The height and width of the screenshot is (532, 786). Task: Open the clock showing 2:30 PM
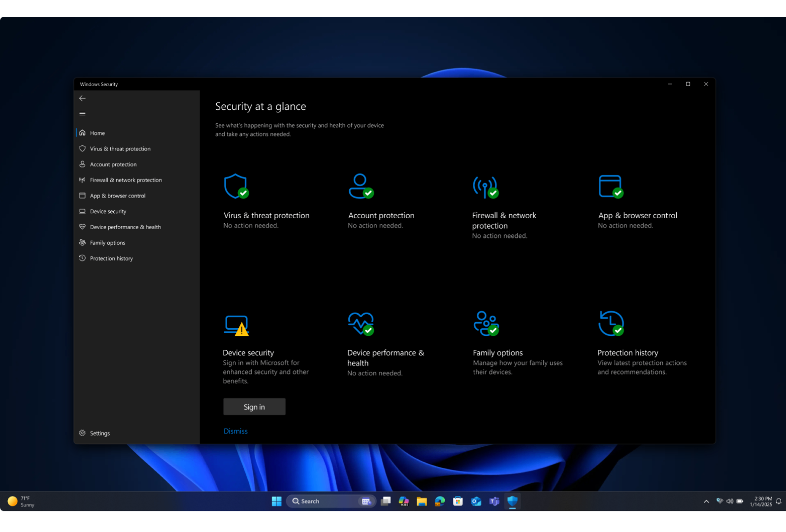click(x=761, y=501)
